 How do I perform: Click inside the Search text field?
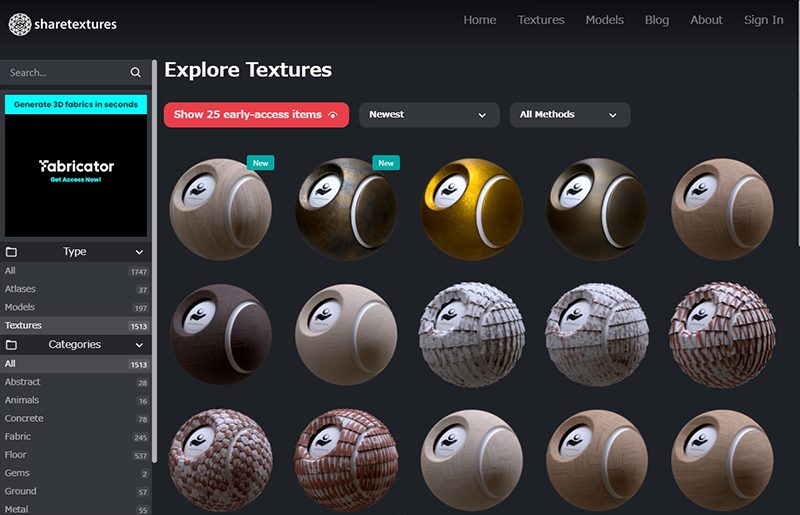(60, 73)
